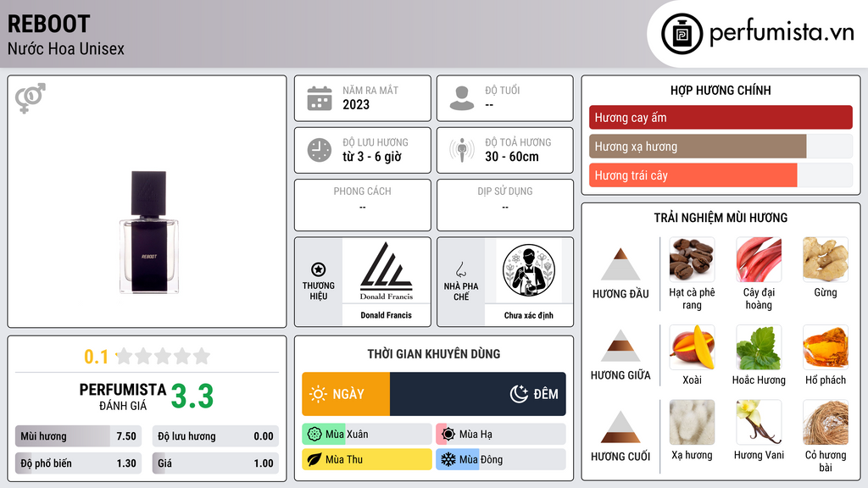Click the Hổ phách amber note image
Image resolution: width=868 pixels, height=488 pixels.
(826, 347)
